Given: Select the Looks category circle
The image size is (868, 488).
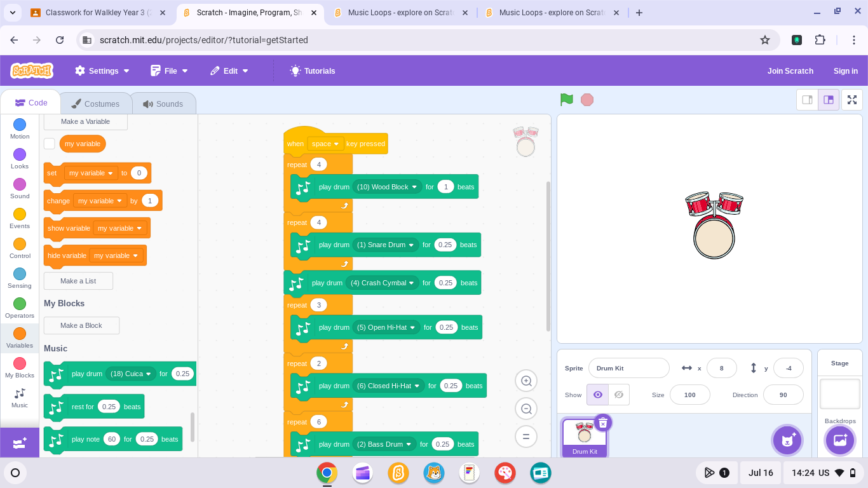Looking at the screenshot, I should click(x=20, y=154).
